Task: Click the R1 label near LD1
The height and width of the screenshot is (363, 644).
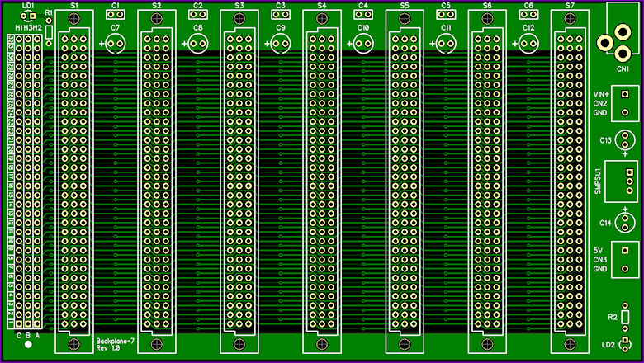Action: pyautogui.click(x=49, y=12)
